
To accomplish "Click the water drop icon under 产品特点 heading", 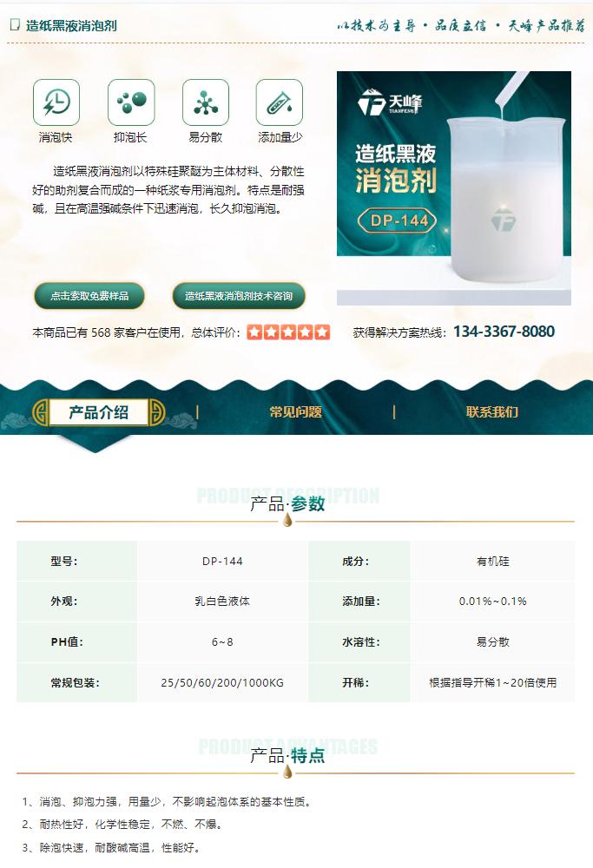I will [287, 772].
